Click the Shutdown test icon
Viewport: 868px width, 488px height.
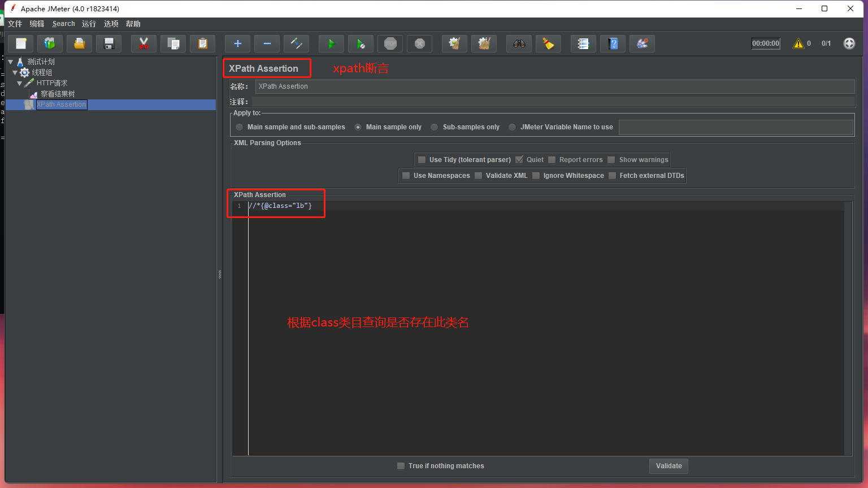click(x=420, y=43)
